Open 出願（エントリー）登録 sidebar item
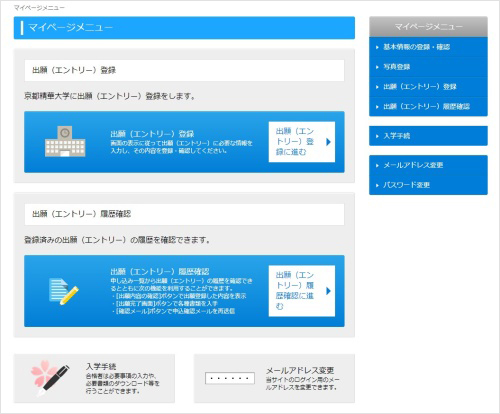Screen dimensions: 500x414 coord(428,87)
